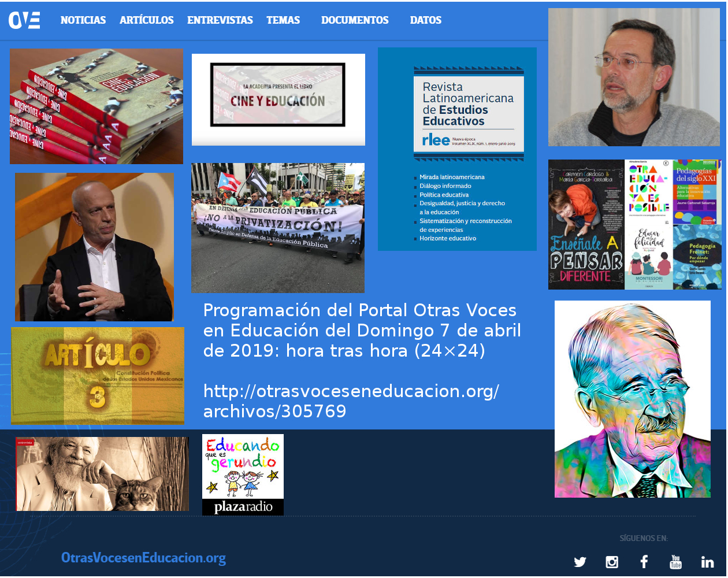Navigate to Documentos

point(355,20)
